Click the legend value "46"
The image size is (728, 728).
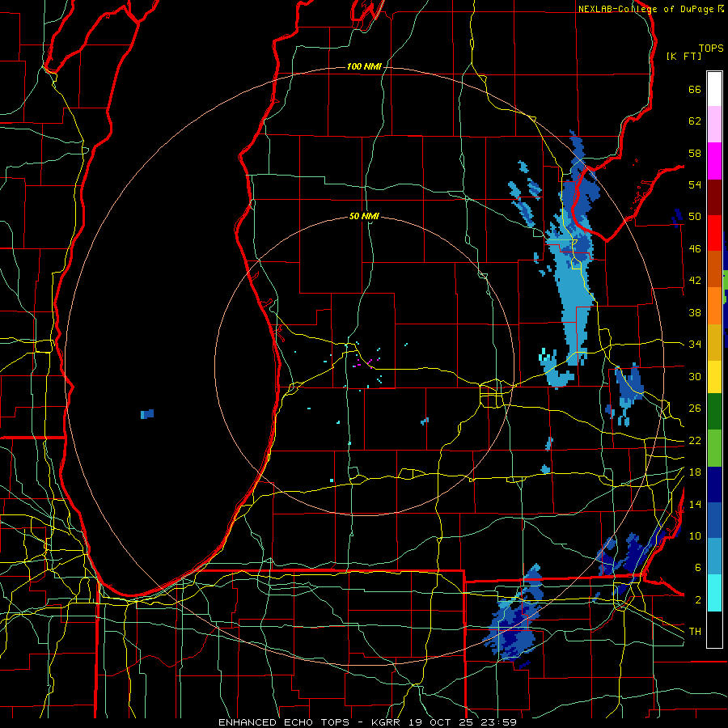tap(695, 249)
